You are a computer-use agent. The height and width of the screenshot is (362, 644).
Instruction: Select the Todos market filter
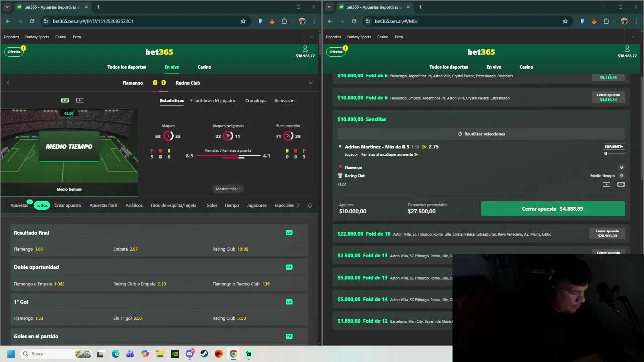pyautogui.click(x=42, y=205)
